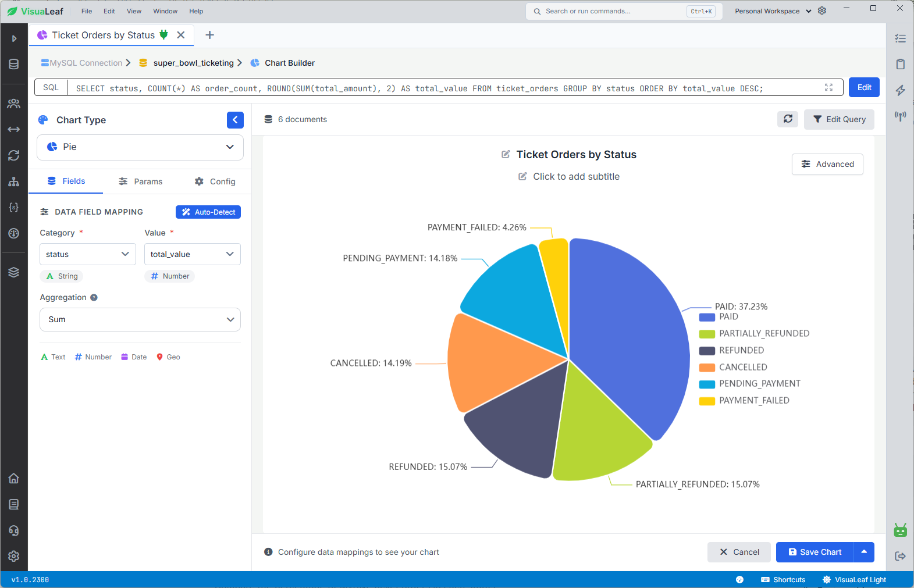Click the blue Edit SQL button
Screen dimensions: 914x588
click(864, 87)
